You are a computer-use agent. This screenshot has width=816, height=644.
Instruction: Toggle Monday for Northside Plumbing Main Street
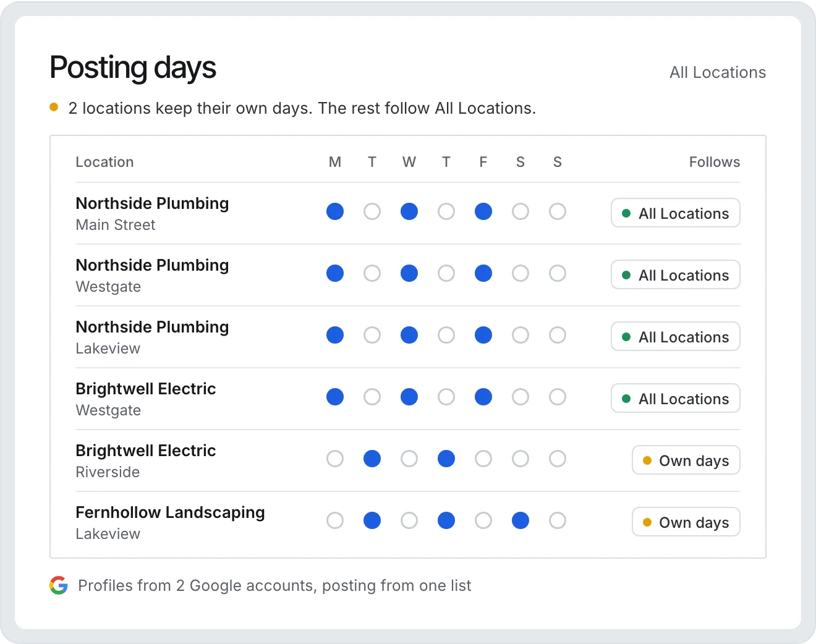[x=335, y=211]
